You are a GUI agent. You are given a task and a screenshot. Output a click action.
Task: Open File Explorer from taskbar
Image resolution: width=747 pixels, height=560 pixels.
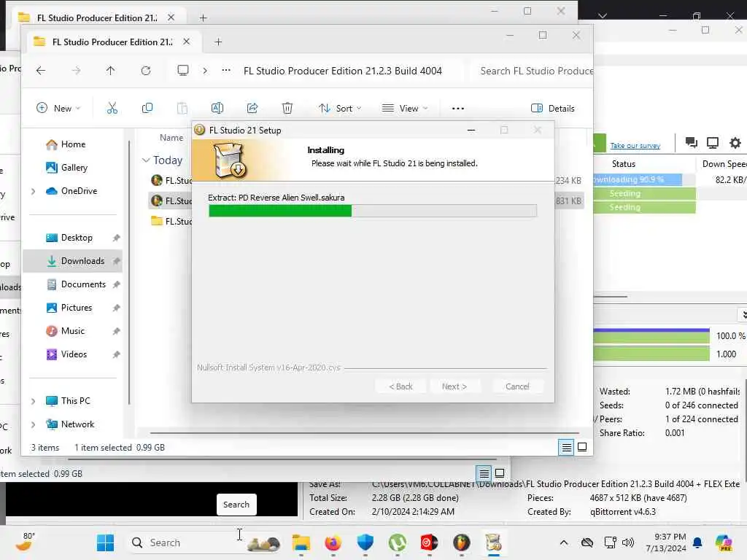click(x=301, y=542)
